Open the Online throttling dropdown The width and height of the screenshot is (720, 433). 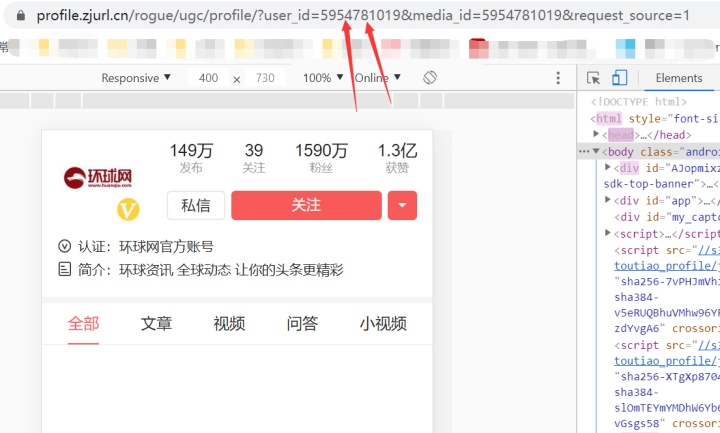pos(377,78)
